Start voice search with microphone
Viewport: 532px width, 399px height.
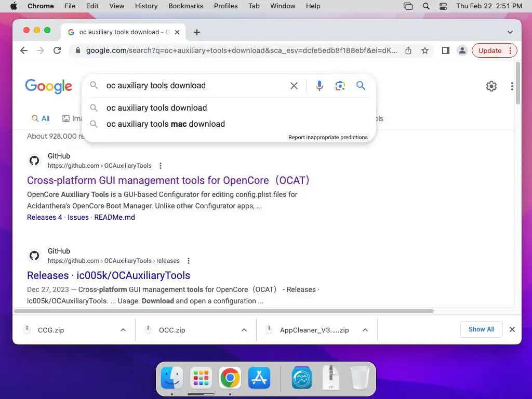(320, 86)
